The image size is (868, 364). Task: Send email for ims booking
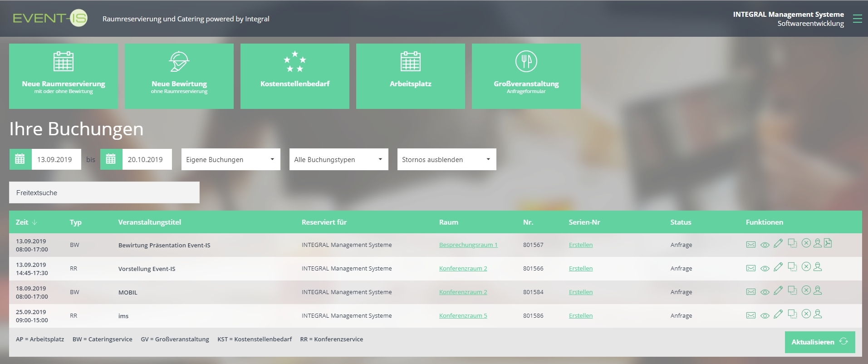coord(751,315)
